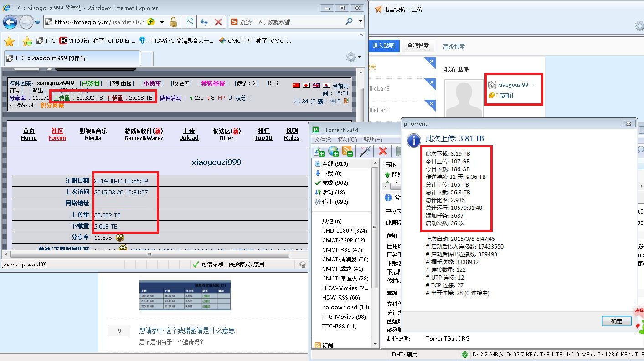This screenshot has width=644, height=361.
Task: Click Add RSS Feed icon in µTorrent
Action: [x=348, y=151]
